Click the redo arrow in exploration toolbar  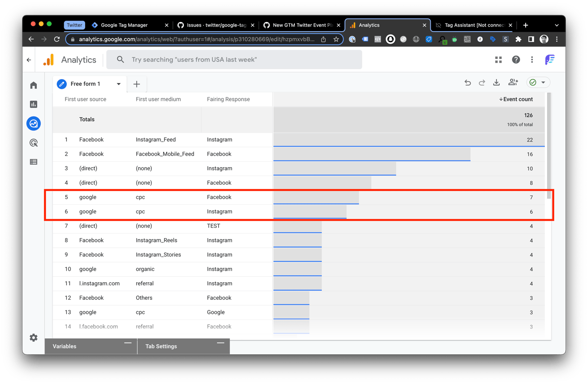pos(482,83)
